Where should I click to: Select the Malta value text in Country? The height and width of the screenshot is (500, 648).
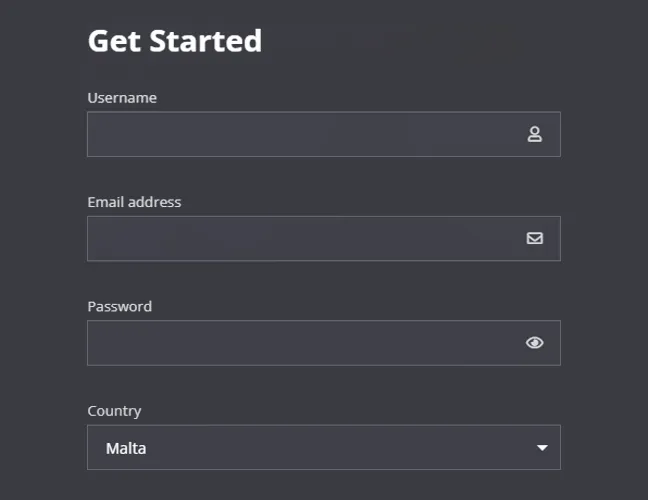pyautogui.click(x=126, y=448)
